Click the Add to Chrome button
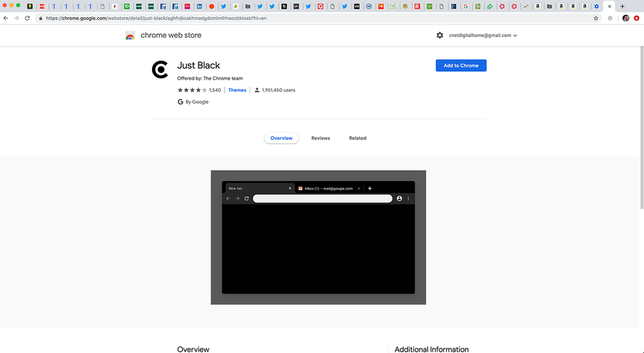The height and width of the screenshot is (353, 644). click(461, 65)
